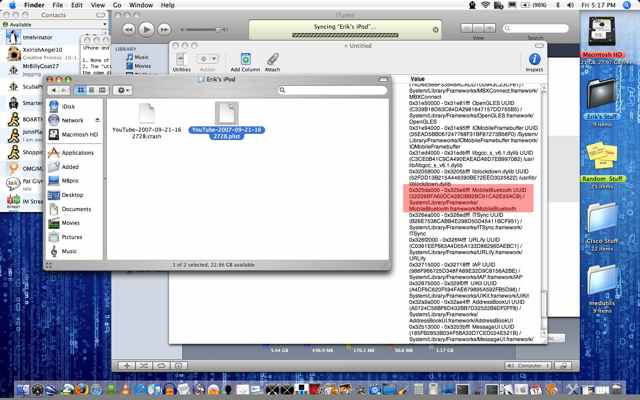Open the Inspect info panel
Image resolution: width=640 pixels, height=400 pixels.
(x=534, y=62)
